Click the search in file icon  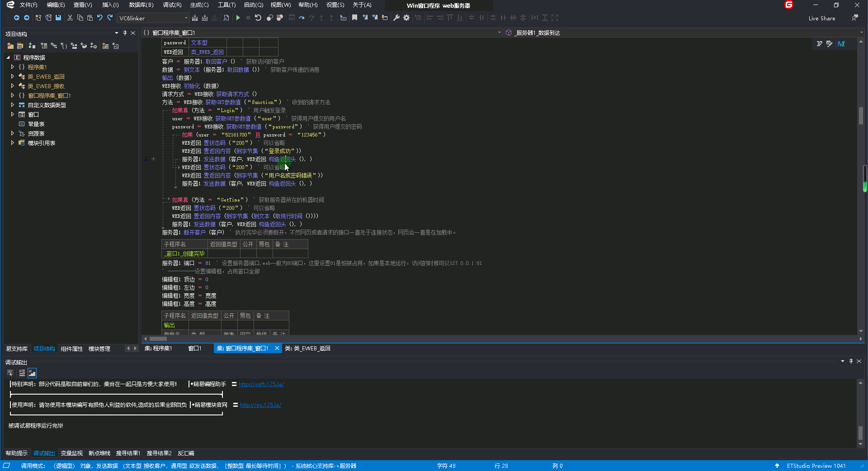226,18
